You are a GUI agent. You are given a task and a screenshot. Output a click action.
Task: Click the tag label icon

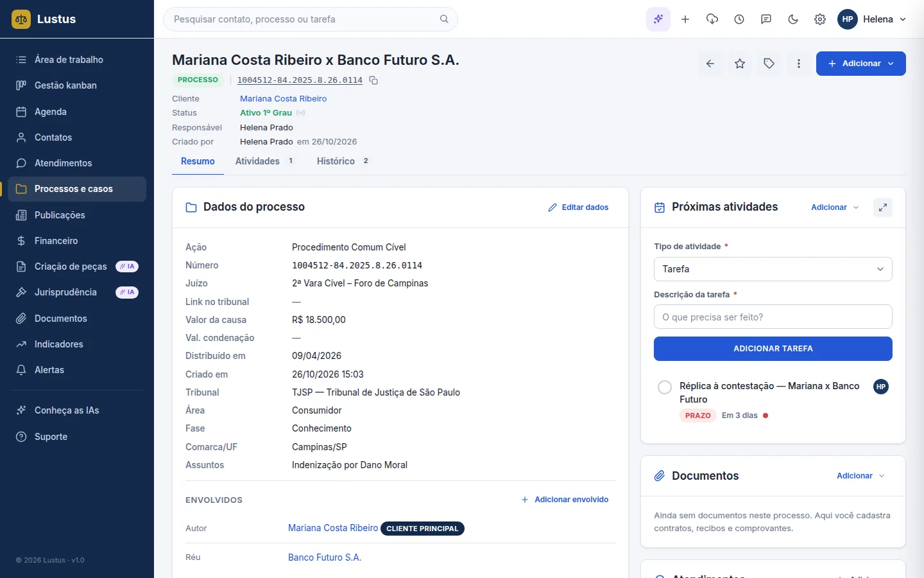(x=769, y=64)
